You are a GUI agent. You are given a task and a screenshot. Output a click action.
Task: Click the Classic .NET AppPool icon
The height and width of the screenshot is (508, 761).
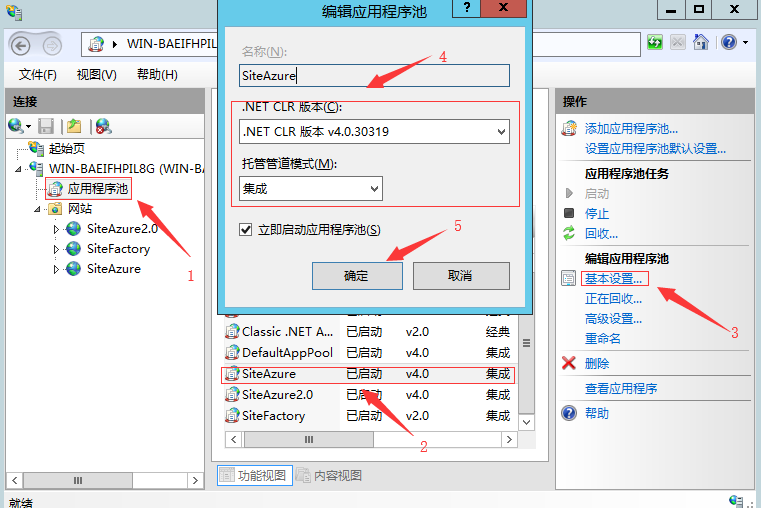[232, 331]
